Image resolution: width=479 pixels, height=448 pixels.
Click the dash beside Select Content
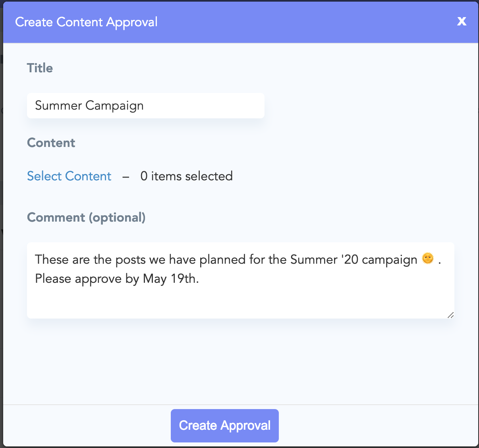[x=126, y=177]
